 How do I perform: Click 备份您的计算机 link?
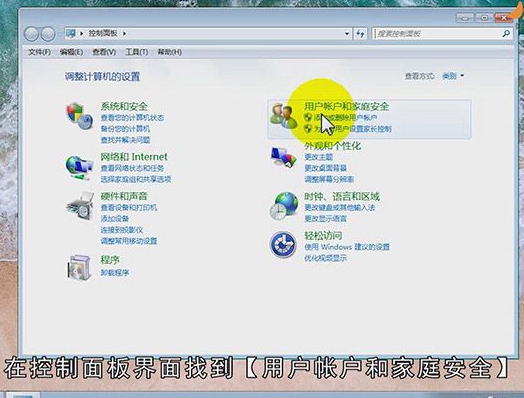(x=125, y=129)
